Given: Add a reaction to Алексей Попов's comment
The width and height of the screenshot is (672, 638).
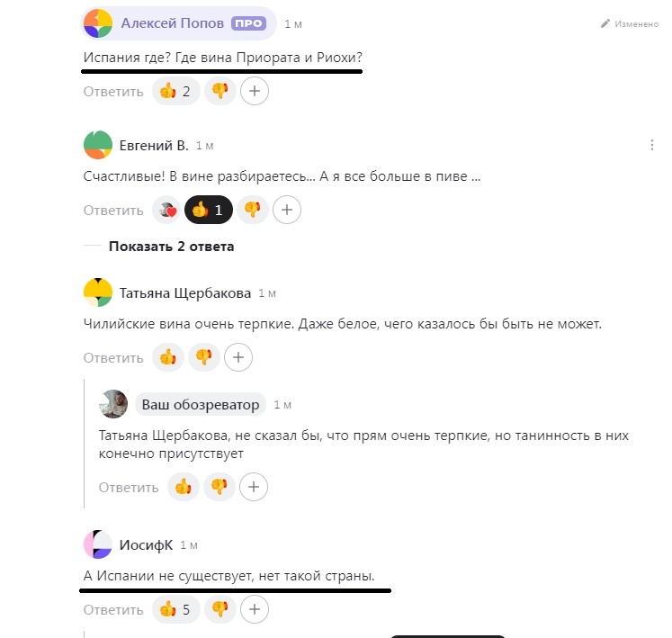Looking at the screenshot, I should [x=255, y=91].
